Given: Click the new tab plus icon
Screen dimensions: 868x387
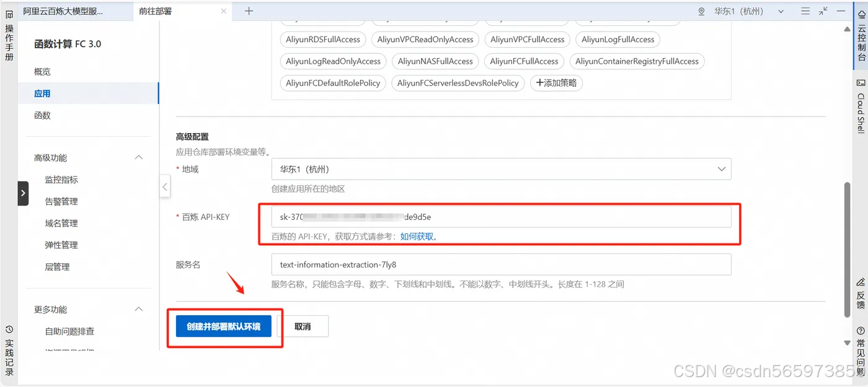Looking at the screenshot, I should (x=249, y=11).
